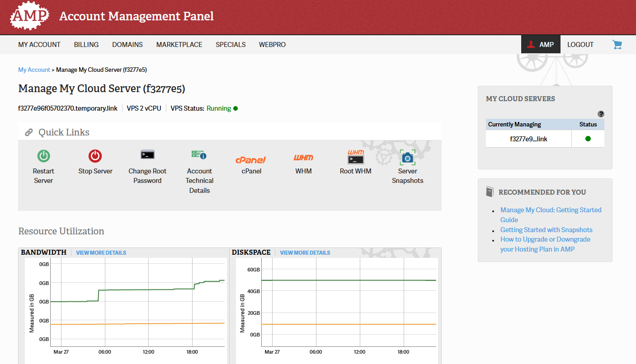The image size is (636, 364).
Task: Open Manage My Cloud: Getting Started Guide
Action: click(551, 215)
